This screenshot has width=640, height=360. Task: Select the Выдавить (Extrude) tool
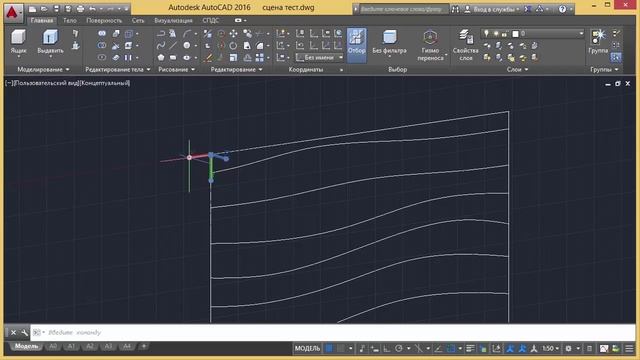point(50,41)
